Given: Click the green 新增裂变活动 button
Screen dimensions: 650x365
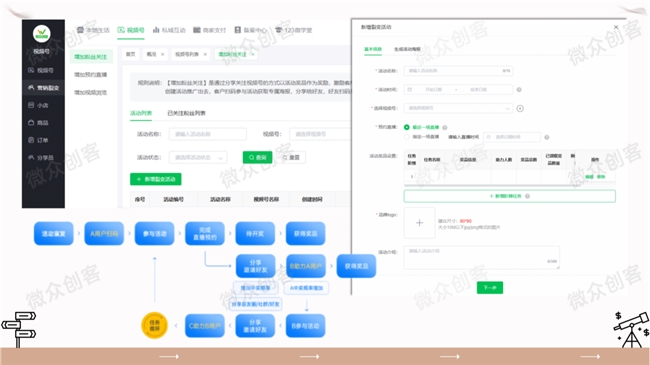Looking at the screenshot, I should click(156, 179).
